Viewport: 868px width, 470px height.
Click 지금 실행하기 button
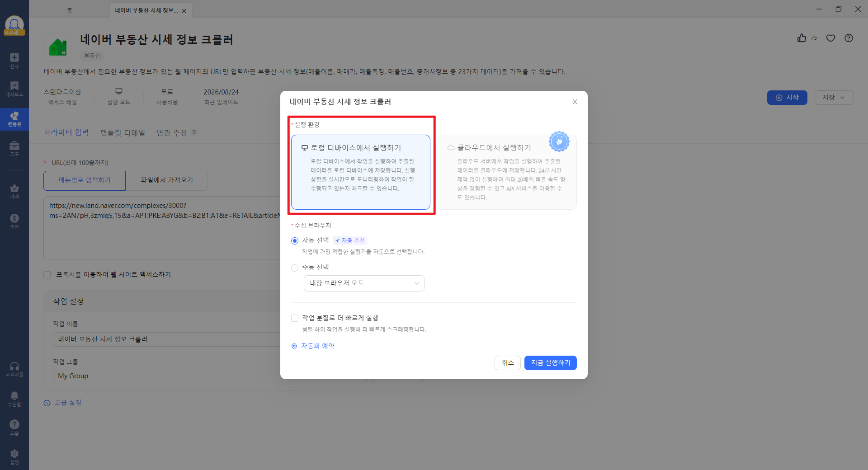point(551,363)
